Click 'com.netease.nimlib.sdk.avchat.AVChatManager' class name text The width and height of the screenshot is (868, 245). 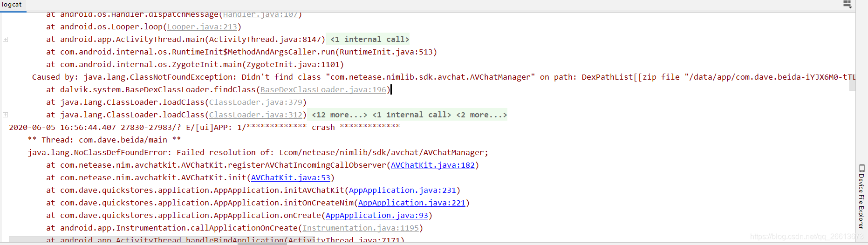pyautogui.click(x=431, y=77)
